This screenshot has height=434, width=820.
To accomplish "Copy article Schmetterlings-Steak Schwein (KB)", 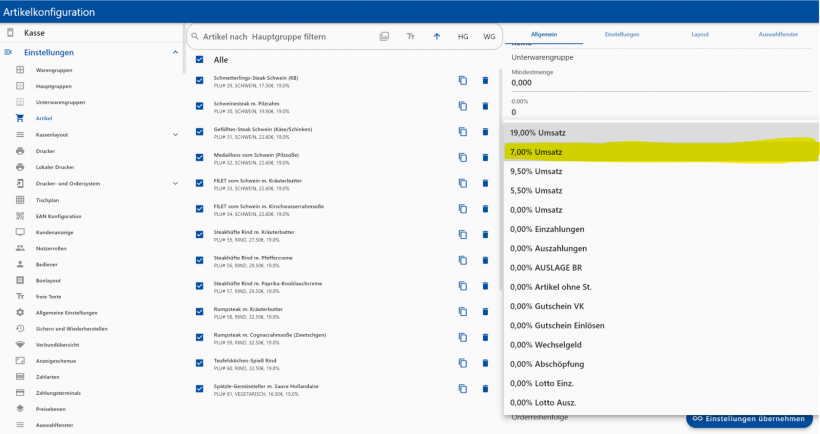I will (x=463, y=81).
